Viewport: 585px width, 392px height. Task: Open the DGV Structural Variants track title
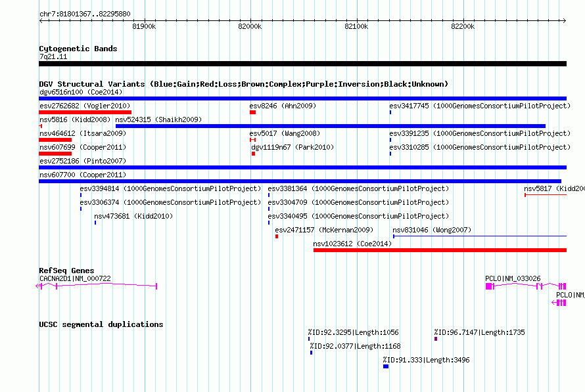coord(243,84)
